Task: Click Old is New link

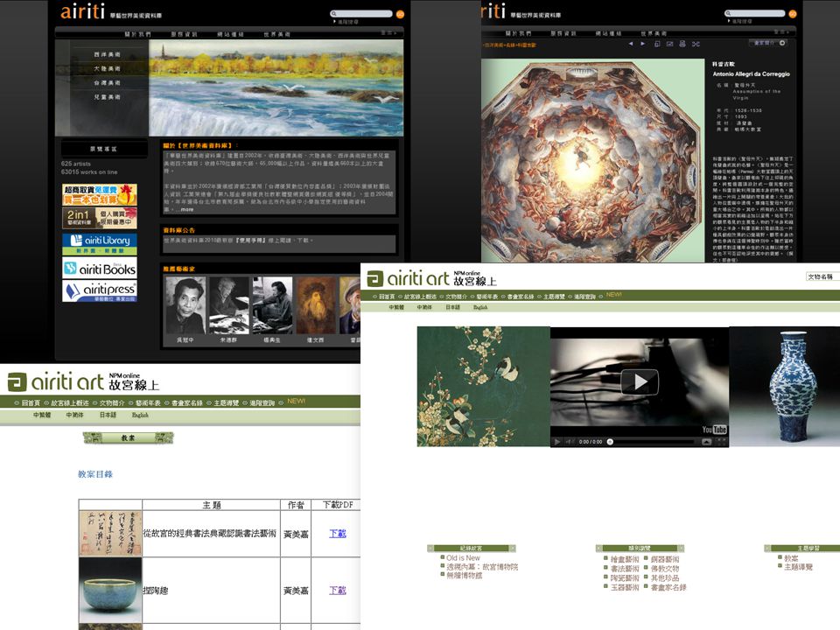Action: (464, 557)
